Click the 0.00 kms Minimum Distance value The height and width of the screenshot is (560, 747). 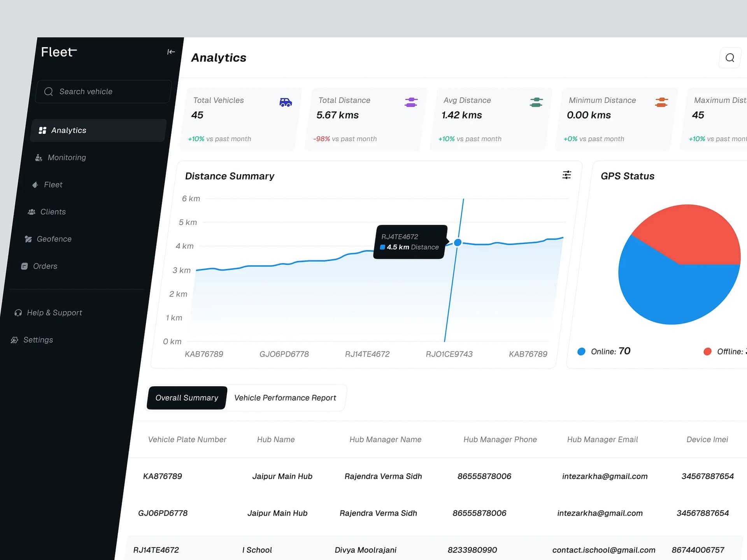click(589, 115)
